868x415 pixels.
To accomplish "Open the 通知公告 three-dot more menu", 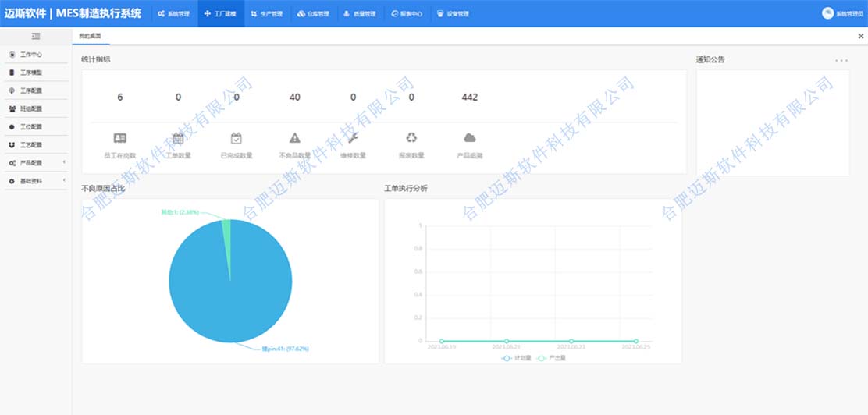I will pyautogui.click(x=841, y=60).
